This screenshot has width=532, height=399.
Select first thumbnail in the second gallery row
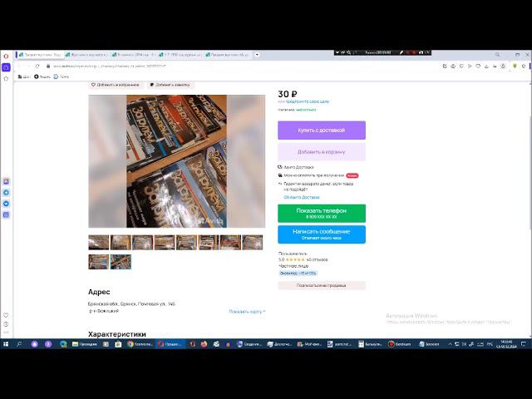click(99, 262)
